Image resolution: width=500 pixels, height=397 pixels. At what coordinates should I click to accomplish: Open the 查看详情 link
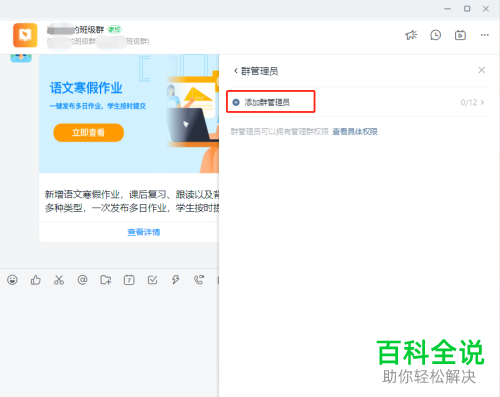pyautogui.click(x=144, y=232)
